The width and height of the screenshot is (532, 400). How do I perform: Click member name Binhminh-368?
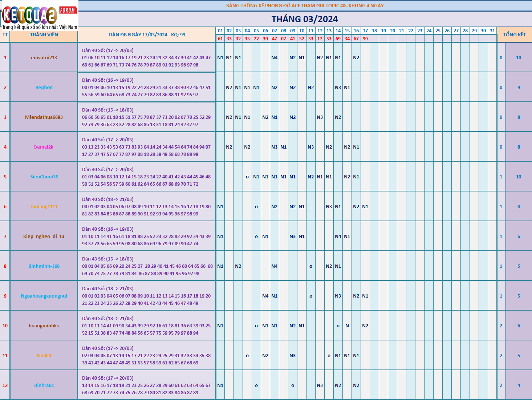pos(44,266)
